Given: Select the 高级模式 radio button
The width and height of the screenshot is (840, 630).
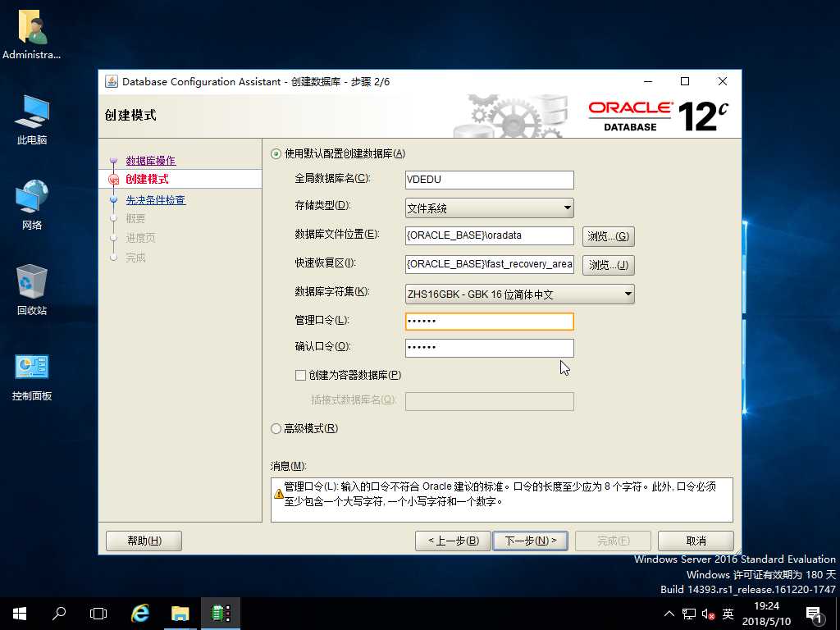Looking at the screenshot, I should point(276,428).
